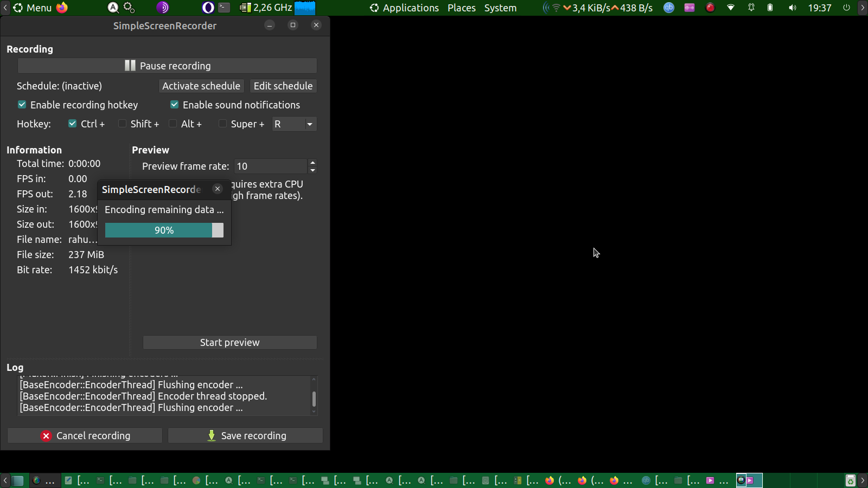Open the blue system load graph
Viewport: 868px width, 488px height.
tap(305, 8)
